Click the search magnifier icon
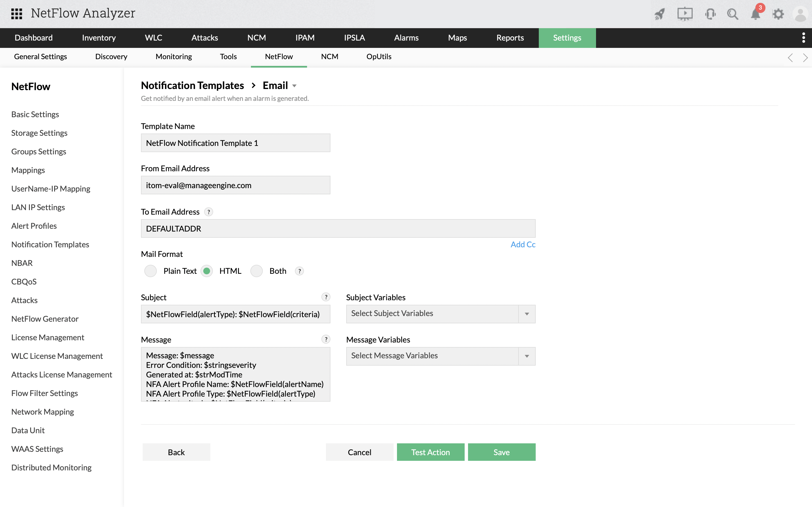 (x=732, y=14)
